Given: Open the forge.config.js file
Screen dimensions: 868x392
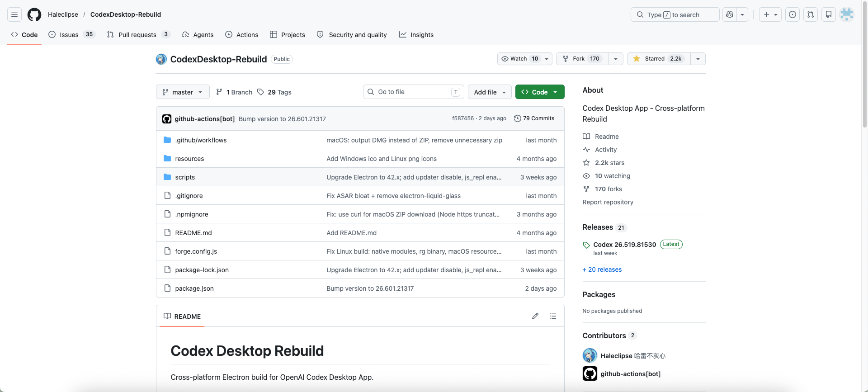Looking at the screenshot, I should (x=196, y=251).
